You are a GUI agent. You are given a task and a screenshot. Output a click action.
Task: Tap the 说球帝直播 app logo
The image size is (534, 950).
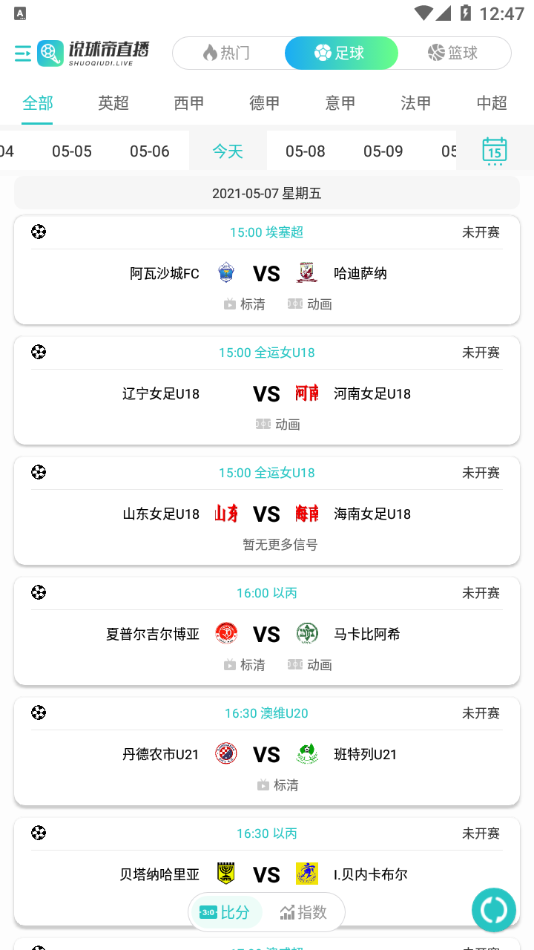pyautogui.click(x=93, y=53)
